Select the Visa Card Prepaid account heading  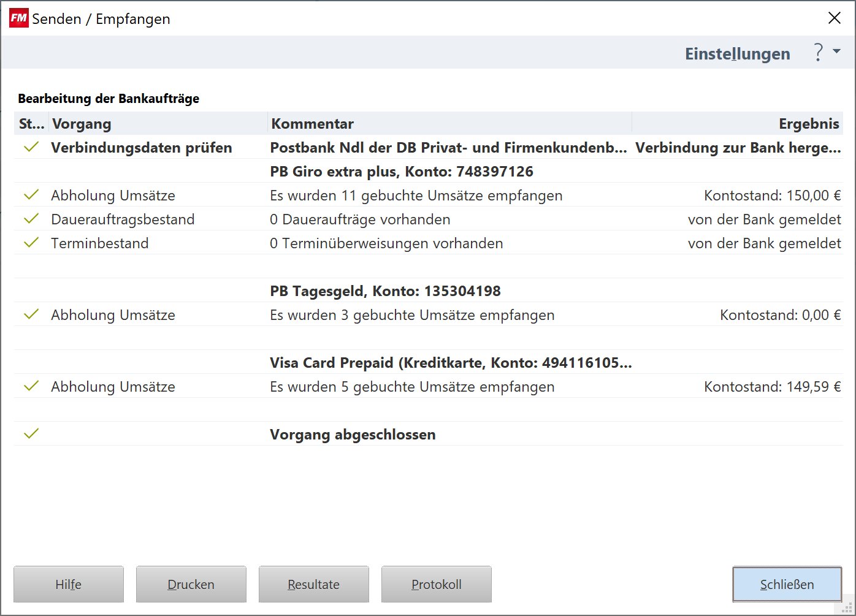click(451, 363)
